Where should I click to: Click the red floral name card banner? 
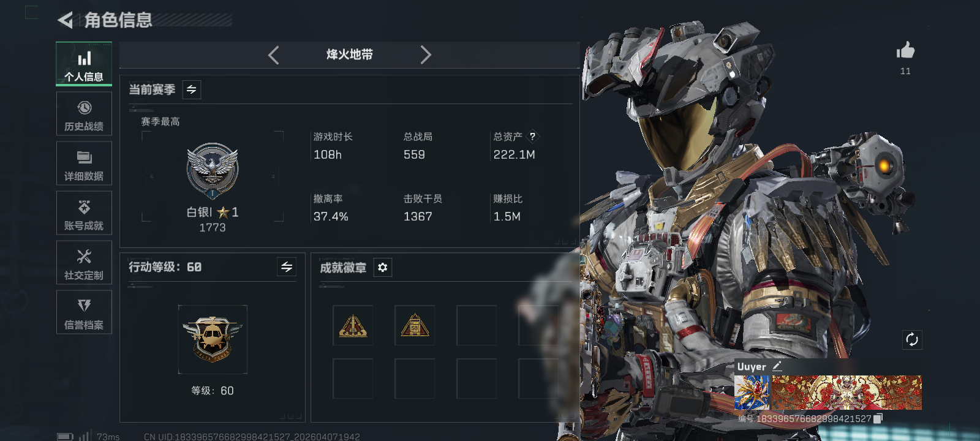[x=846, y=393]
